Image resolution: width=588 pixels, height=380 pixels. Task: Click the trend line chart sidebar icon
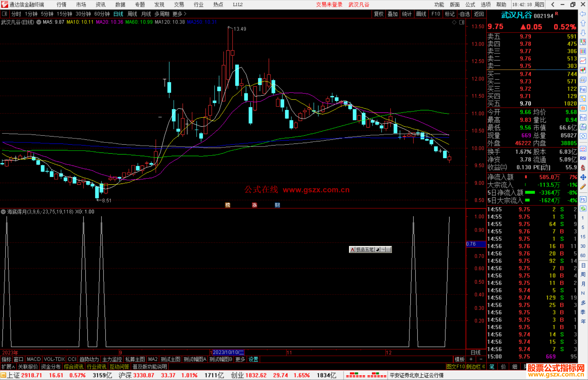click(x=583, y=61)
